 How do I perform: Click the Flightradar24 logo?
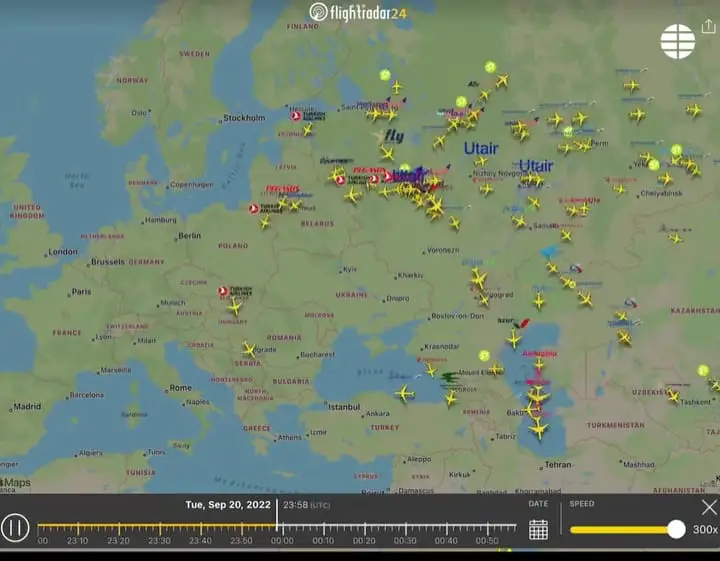coord(359,12)
